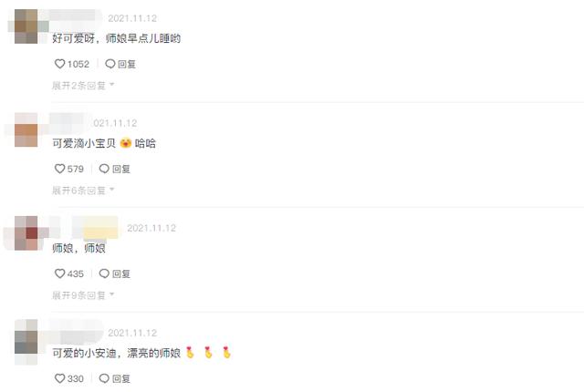The image size is (584, 392).
Task: Open the second commenter's avatar
Action: click(26, 129)
